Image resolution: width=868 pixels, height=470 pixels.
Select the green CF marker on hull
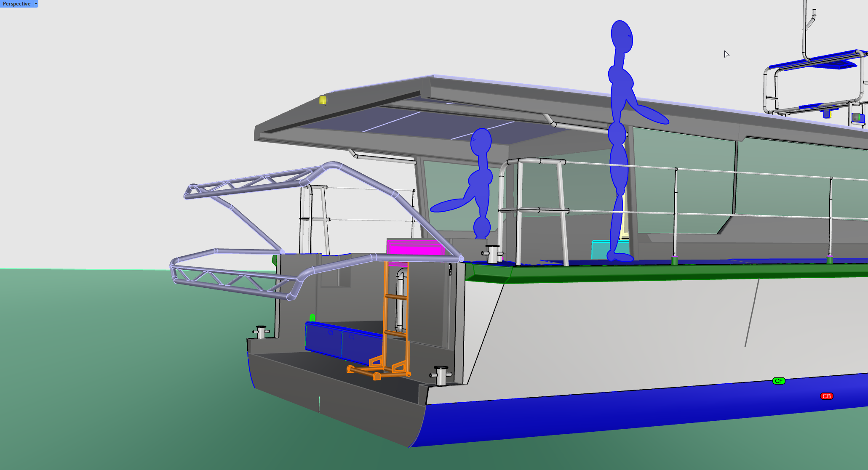(x=779, y=381)
